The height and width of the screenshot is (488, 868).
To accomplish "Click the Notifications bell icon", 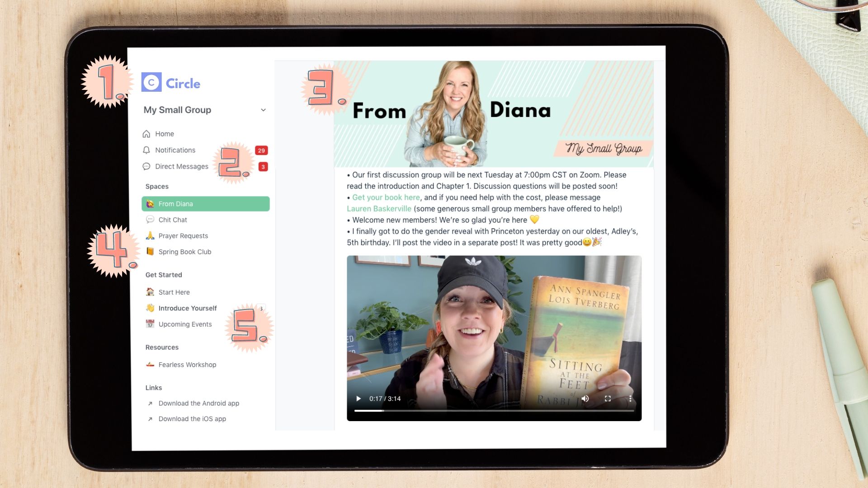I will tap(146, 150).
